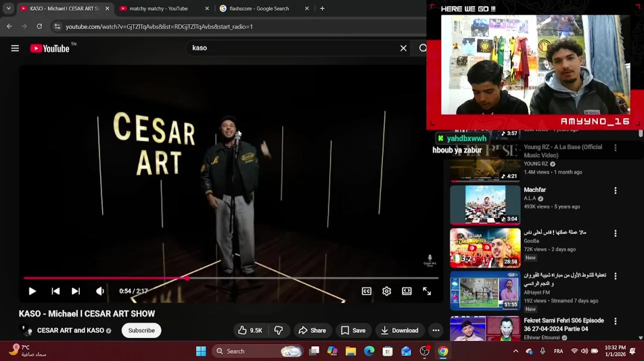Like the video with 9.5K likes
This screenshot has height=361, width=644.
[250, 330]
